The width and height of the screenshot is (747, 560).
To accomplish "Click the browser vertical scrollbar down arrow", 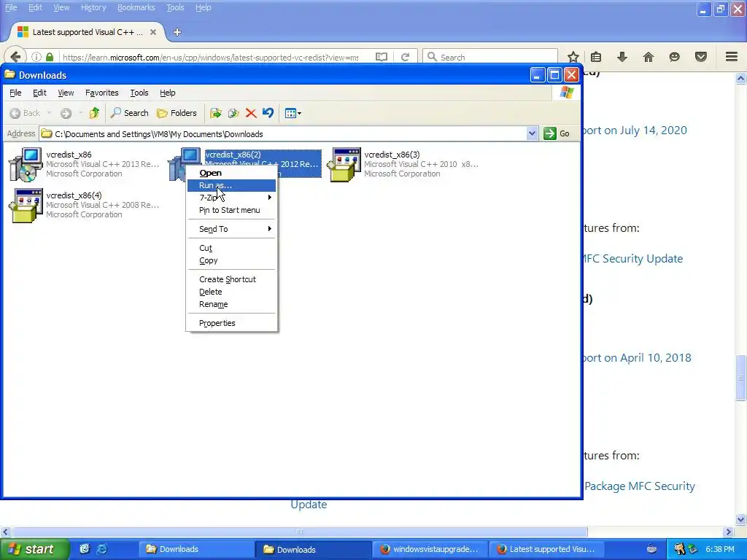I will coord(741,520).
